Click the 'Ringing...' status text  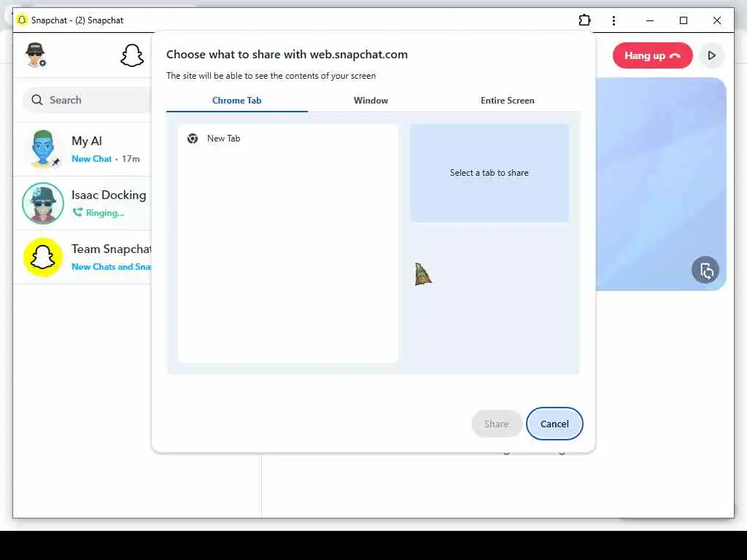(105, 213)
